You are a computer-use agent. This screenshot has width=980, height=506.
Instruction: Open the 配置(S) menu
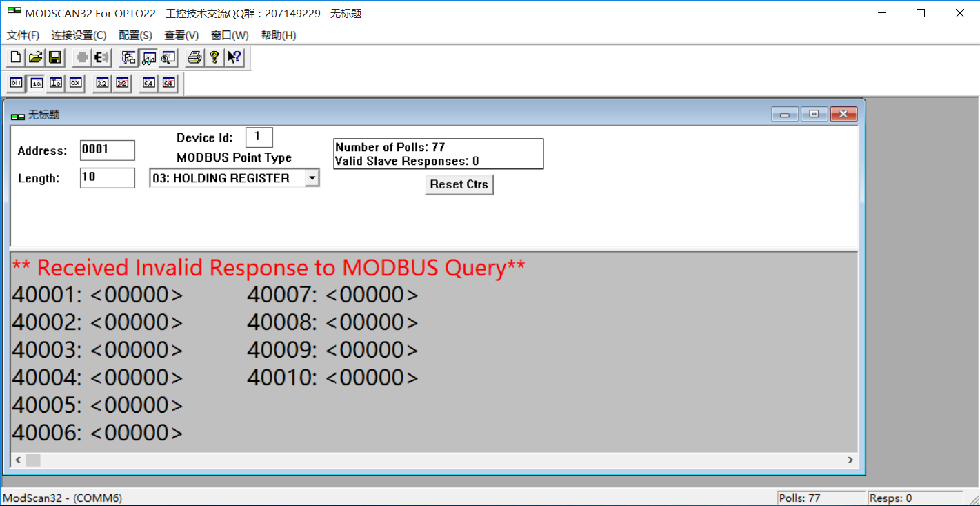coord(135,35)
